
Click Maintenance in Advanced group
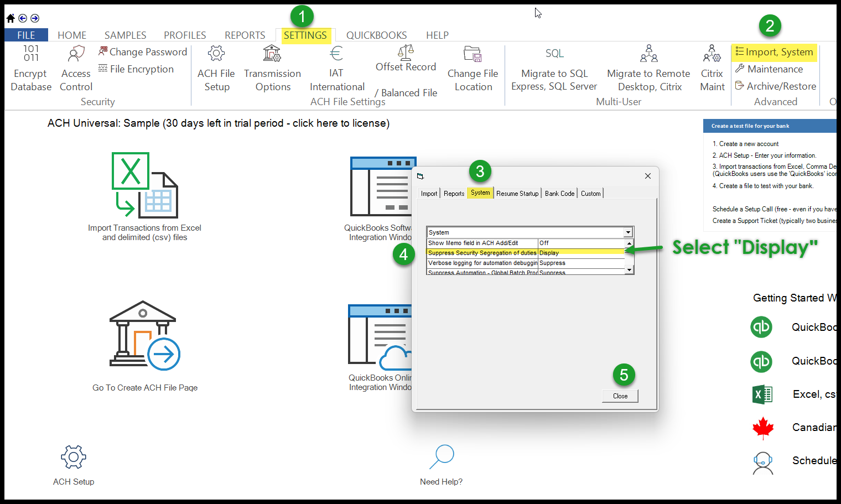coord(769,69)
